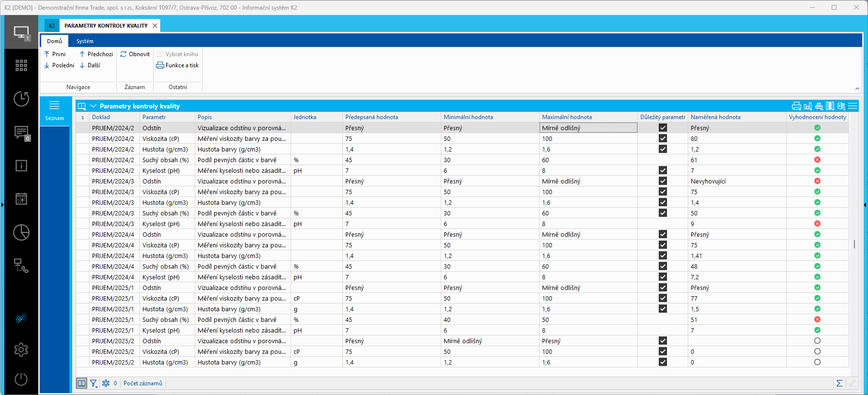Toggle Důležitý parametr for PRIJEM/2024/4 Kyselost
Image resolution: width=868 pixels, height=395 pixels.
click(x=663, y=277)
